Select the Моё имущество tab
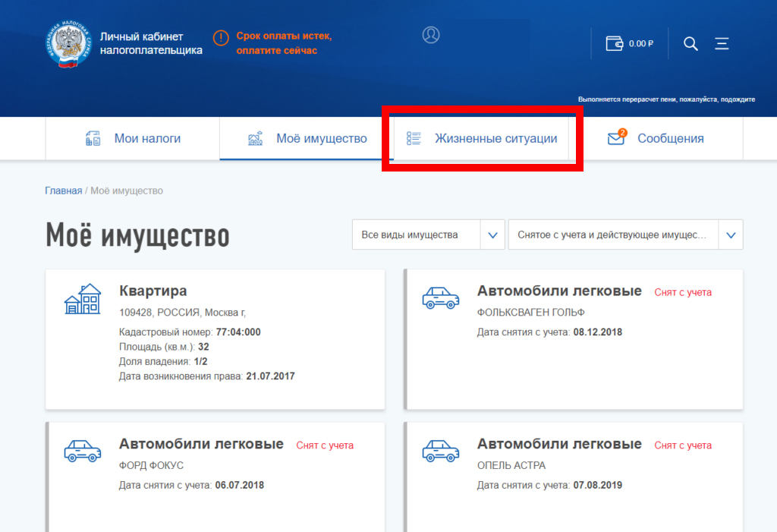This screenshot has width=777, height=532. (307, 138)
